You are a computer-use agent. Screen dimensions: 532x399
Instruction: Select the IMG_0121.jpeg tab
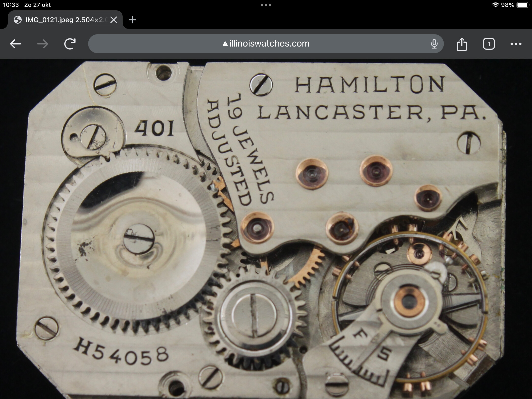click(x=65, y=20)
